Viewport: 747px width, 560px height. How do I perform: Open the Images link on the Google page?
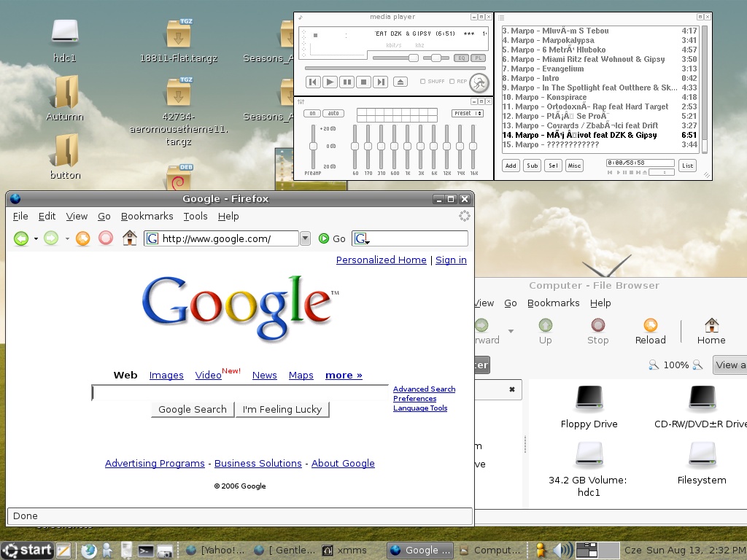166,376
